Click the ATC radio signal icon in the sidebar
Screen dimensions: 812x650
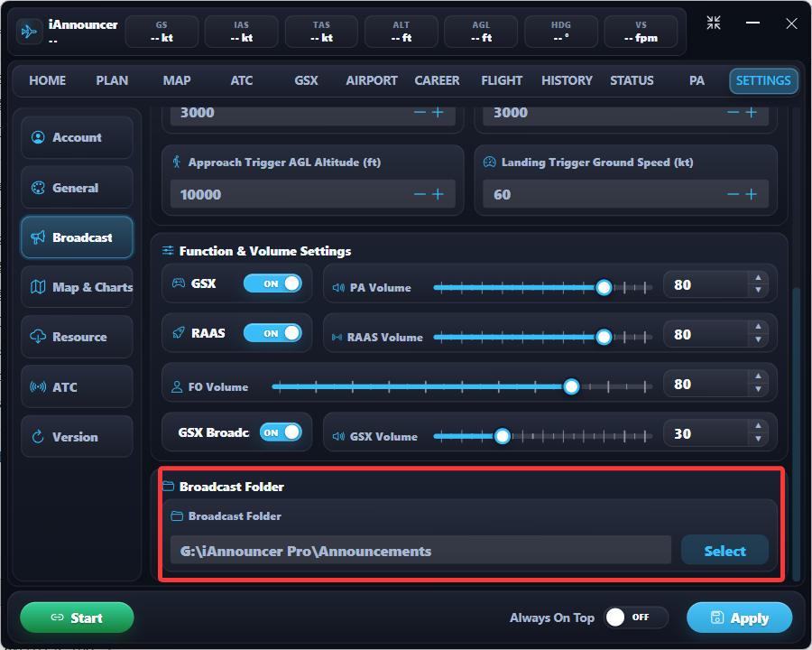click(x=38, y=386)
